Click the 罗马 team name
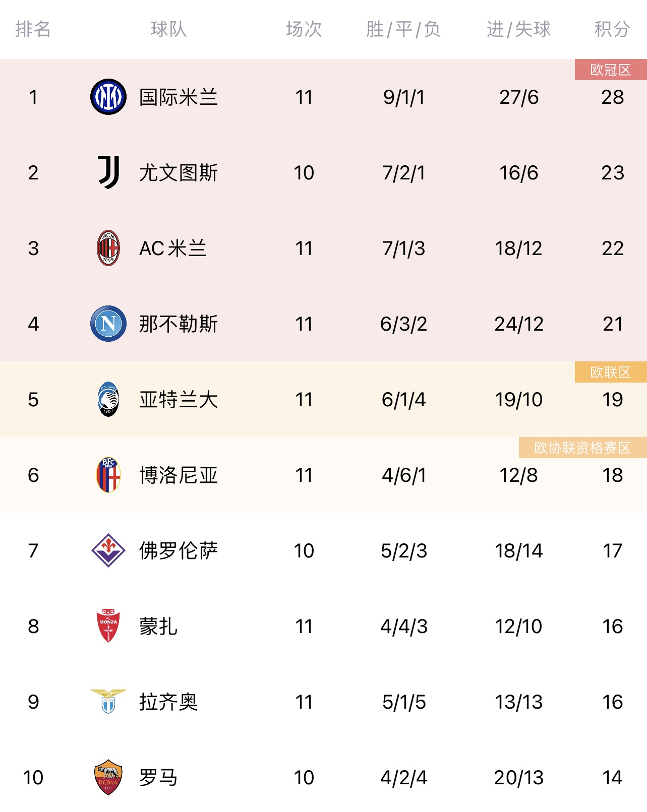647x812 pixels. (158, 777)
